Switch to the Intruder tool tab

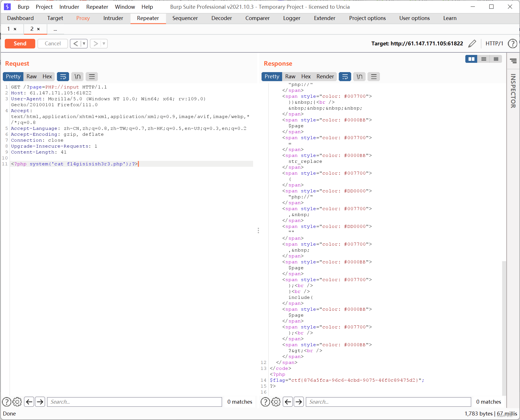[x=113, y=18]
